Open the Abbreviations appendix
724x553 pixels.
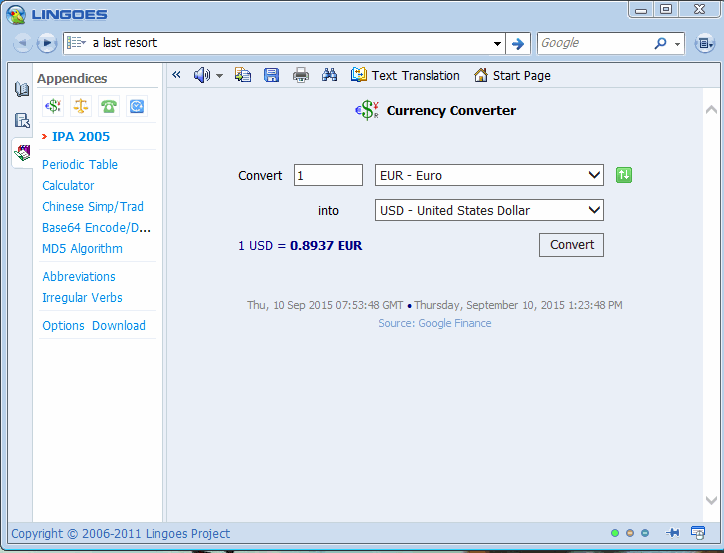[x=79, y=276]
